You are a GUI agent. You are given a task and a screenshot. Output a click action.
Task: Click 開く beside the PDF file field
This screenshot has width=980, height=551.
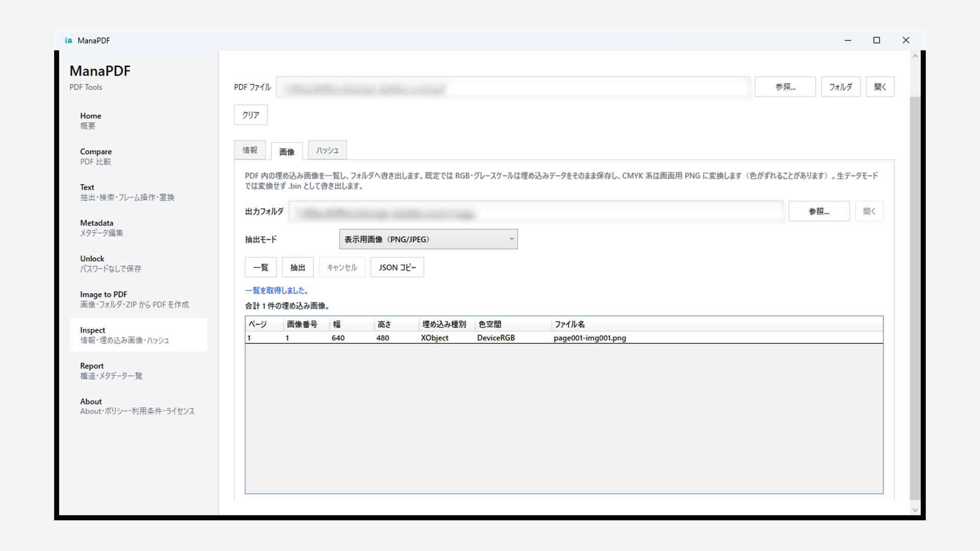pos(880,87)
